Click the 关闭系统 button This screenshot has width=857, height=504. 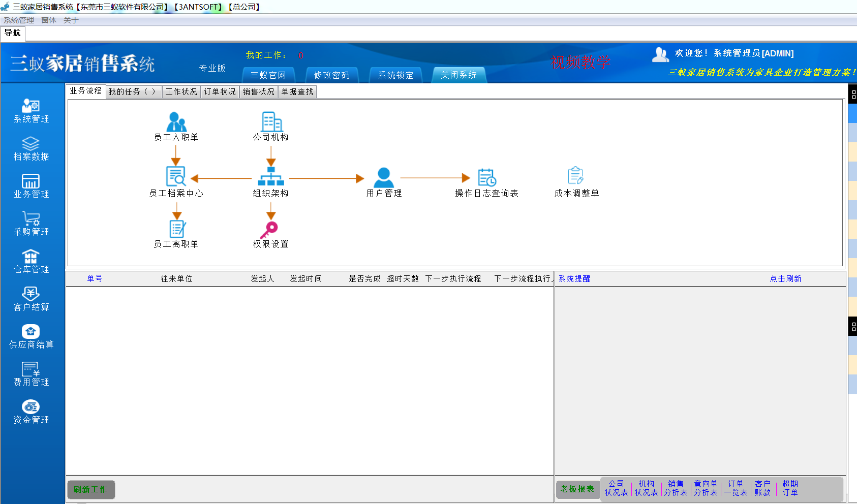click(x=459, y=75)
